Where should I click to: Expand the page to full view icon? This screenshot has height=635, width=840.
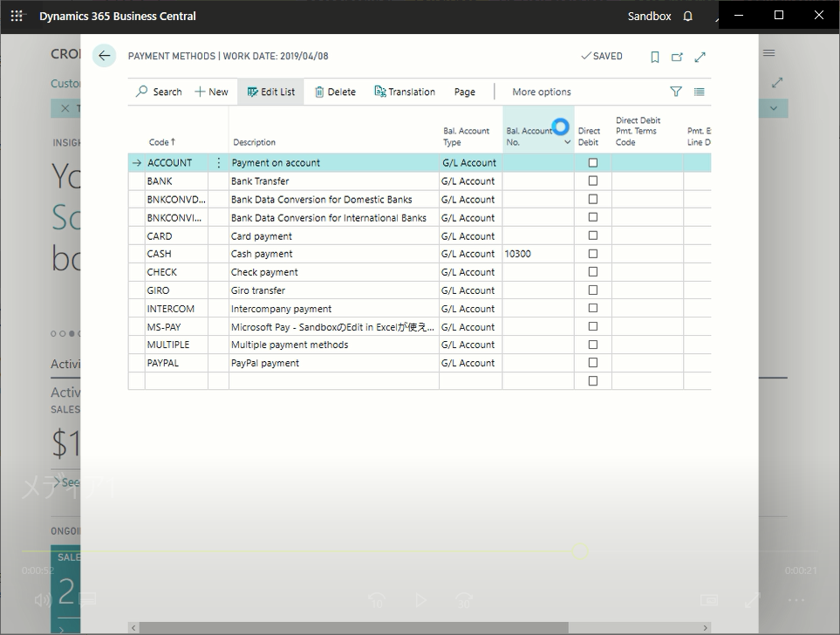coord(700,57)
